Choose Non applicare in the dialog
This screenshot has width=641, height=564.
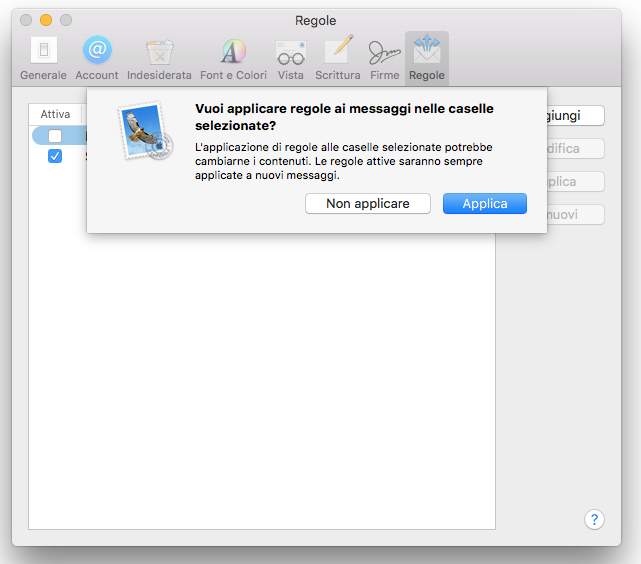pos(368,204)
